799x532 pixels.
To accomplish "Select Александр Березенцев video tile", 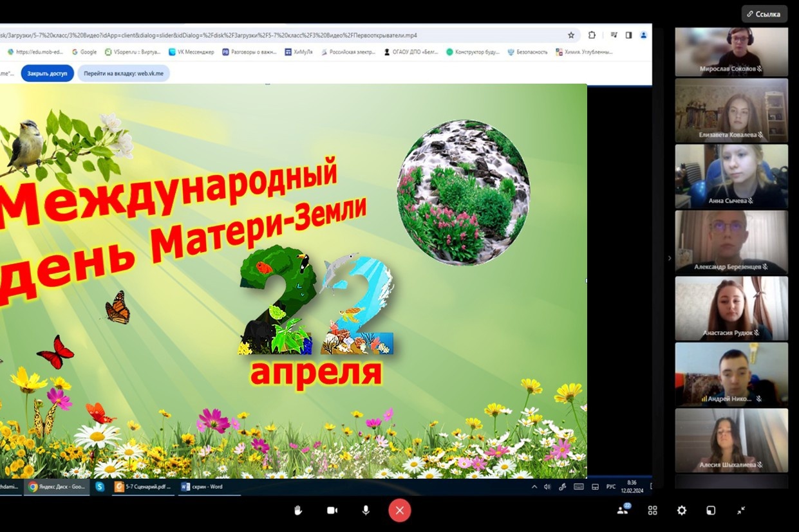I will pos(731,242).
